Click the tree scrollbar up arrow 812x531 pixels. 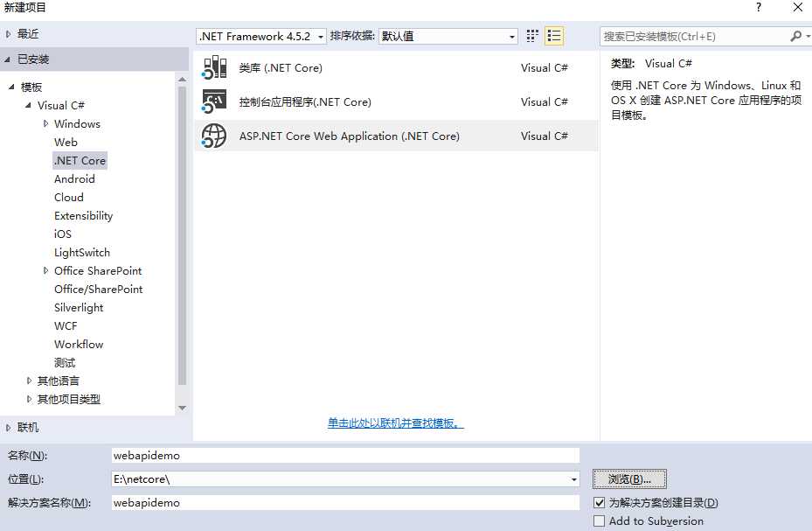click(x=183, y=80)
